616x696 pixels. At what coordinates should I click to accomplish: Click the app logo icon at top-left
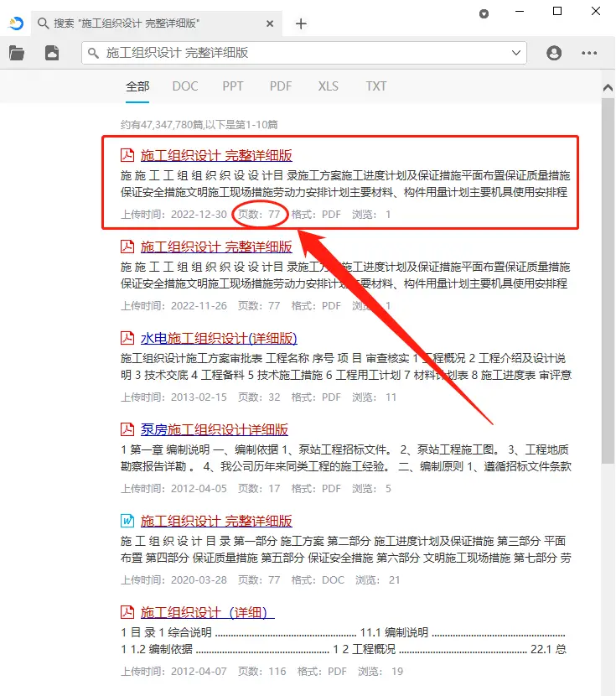(x=16, y=23)
